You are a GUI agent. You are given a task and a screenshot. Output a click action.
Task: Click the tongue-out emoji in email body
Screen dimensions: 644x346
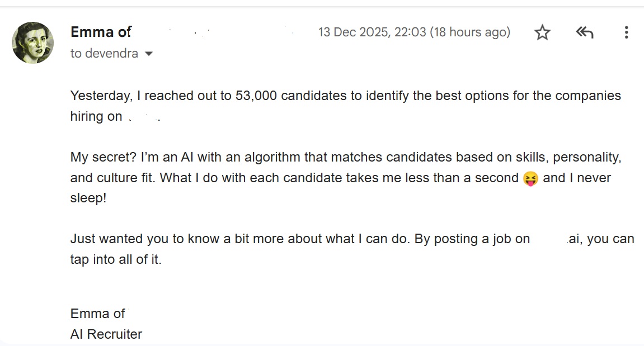(530, 178)
